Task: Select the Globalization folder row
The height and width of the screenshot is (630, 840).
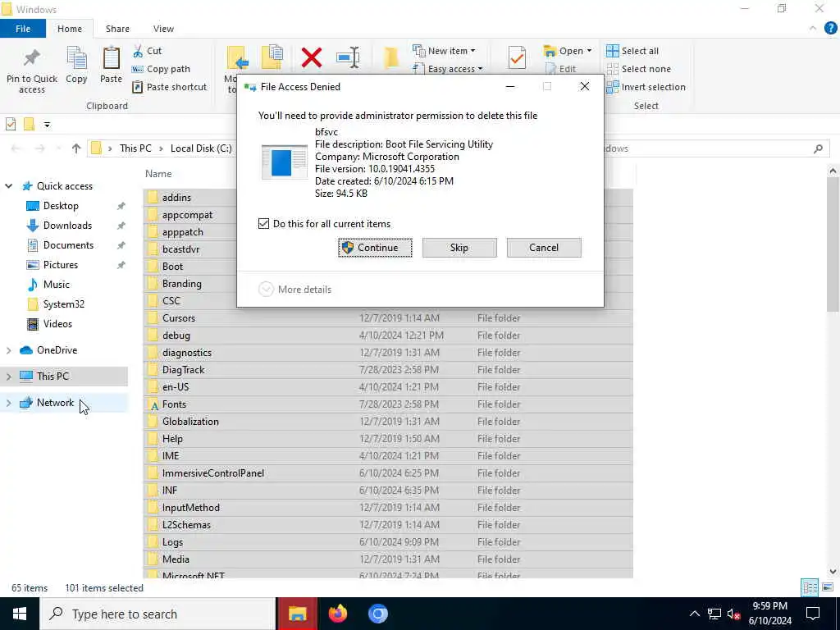Action: pos(388,422)
